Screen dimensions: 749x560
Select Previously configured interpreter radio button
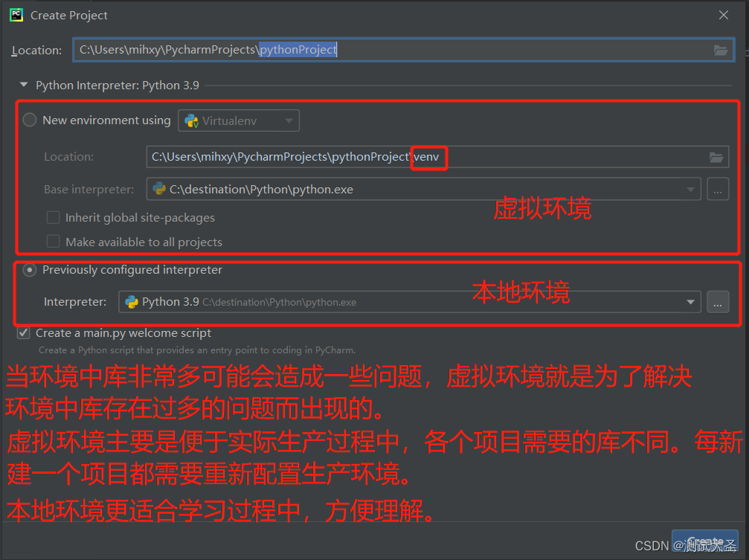point(30,270)
